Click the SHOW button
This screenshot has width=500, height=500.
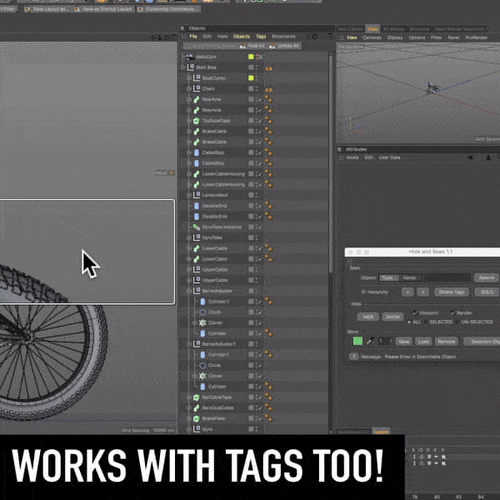393,317
